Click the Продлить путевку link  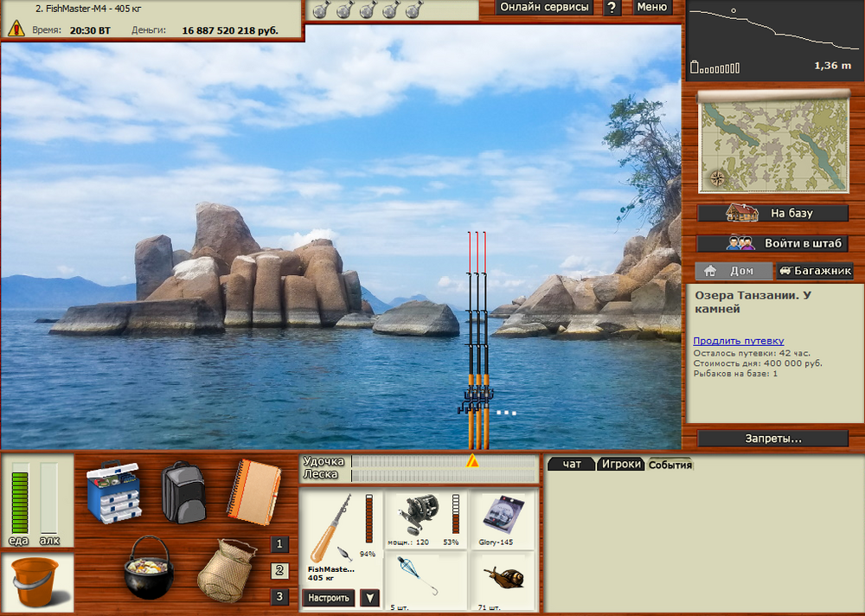point(738,341)
